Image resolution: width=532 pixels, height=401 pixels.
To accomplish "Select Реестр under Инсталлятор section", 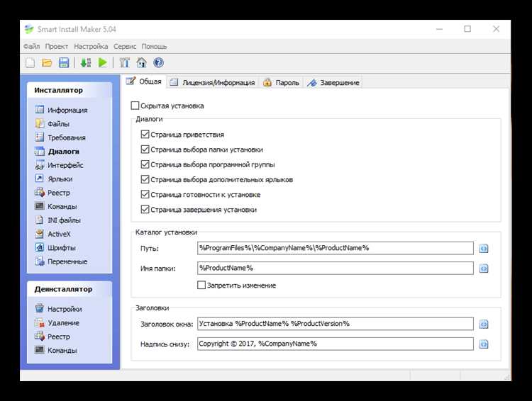I will [x=58, y=193].
